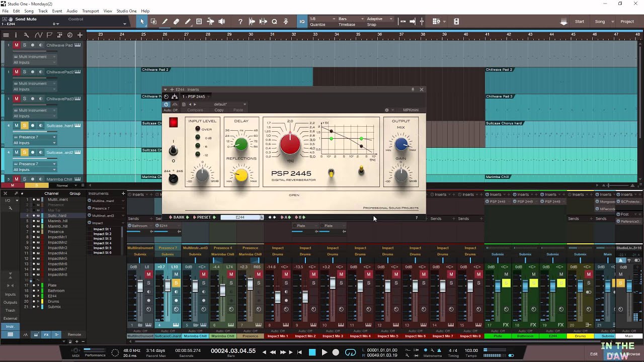Toggle Solo on the Suitcase..hard track
Screen dimensions: 644x362
(x=25, y=125)
